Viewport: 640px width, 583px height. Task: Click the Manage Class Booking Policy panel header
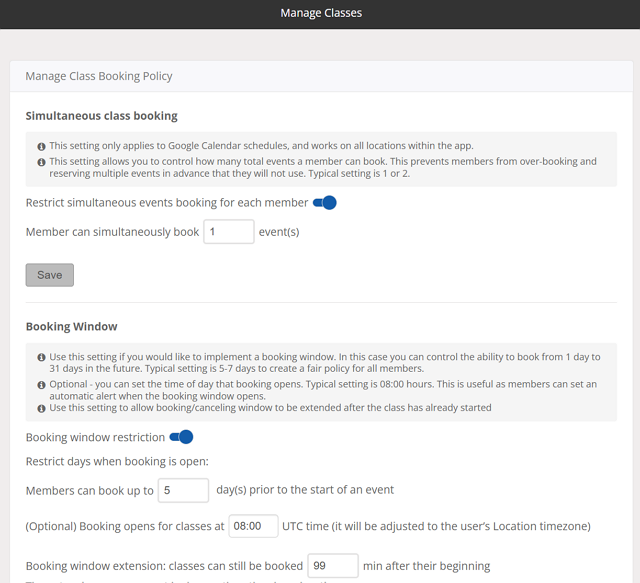(99, 76)
